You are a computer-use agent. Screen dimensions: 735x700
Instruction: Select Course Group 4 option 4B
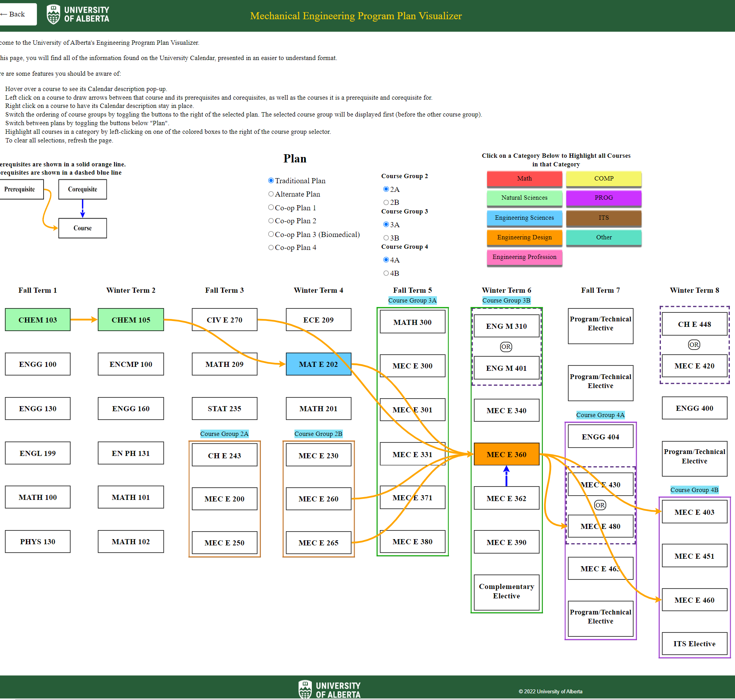click(386, 273)
